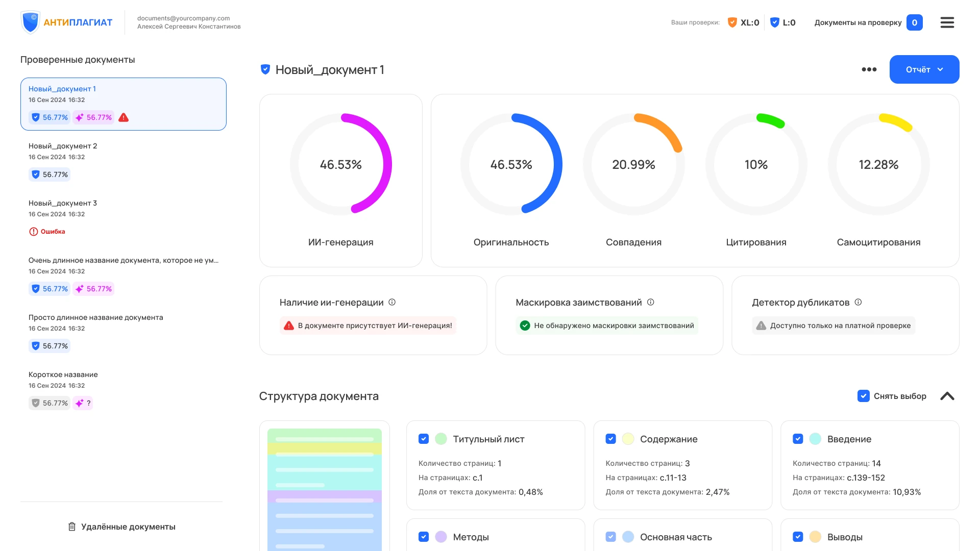Click the 'Не обнаружено маскировки заимствований' status
Image resolution: width=980 pixels, height=551 pixels.
tap(607, 325)
